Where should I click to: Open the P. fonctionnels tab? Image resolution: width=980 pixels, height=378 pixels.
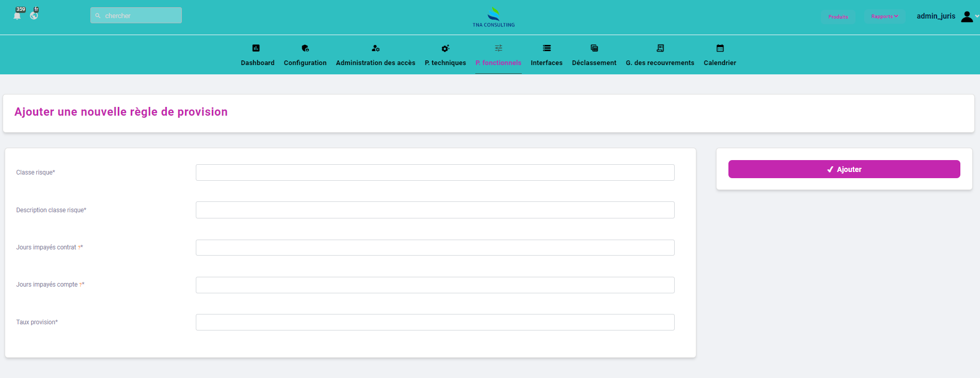pos(498,62)
